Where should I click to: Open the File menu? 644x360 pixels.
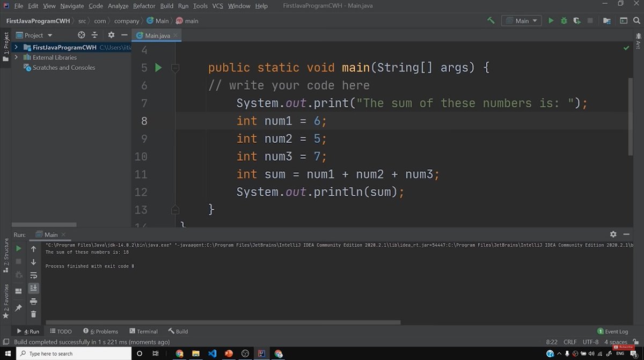pyautogui.click(x=18, y=6)
